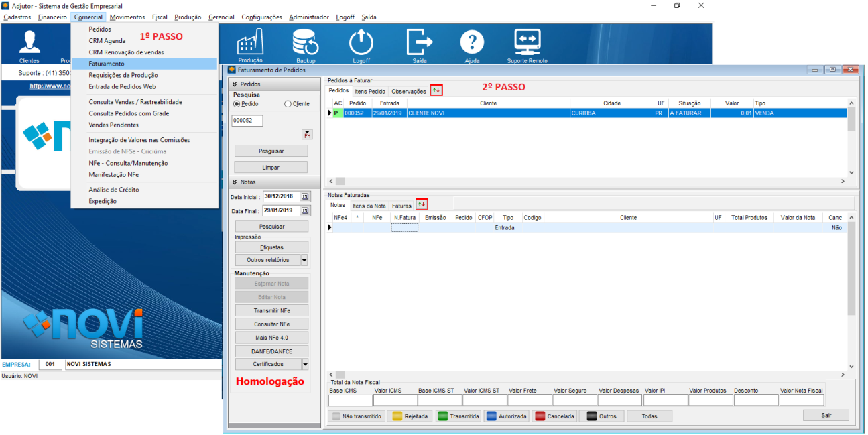868x435 pixels.
Task: Click Valor da Nota column header
Action: [798, 218]
